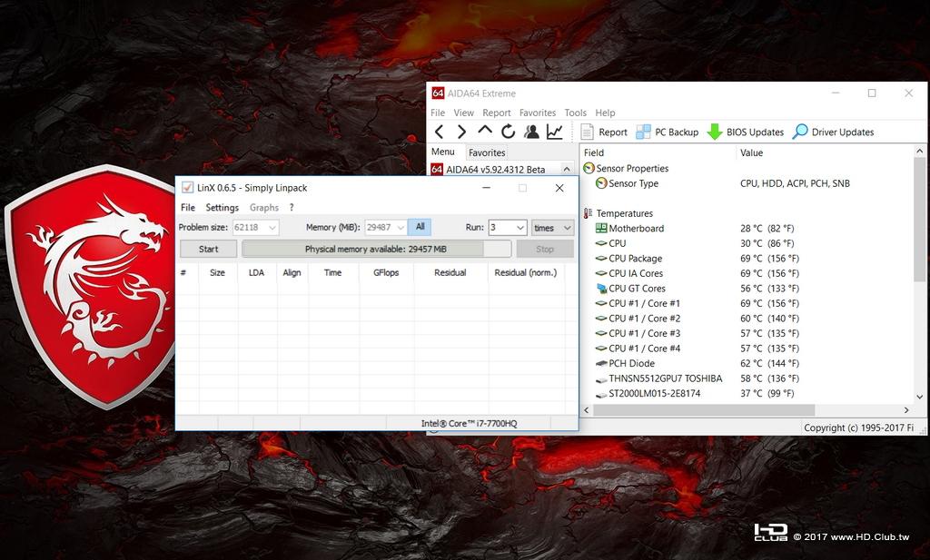Switch to the AIDA64 Menu tab
The height and width of the screenshot is (560, 930).
click(443, 152)
